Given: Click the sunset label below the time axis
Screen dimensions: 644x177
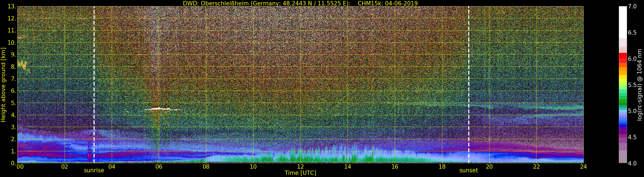Looking at the screenshot, I should coord(468,171).
